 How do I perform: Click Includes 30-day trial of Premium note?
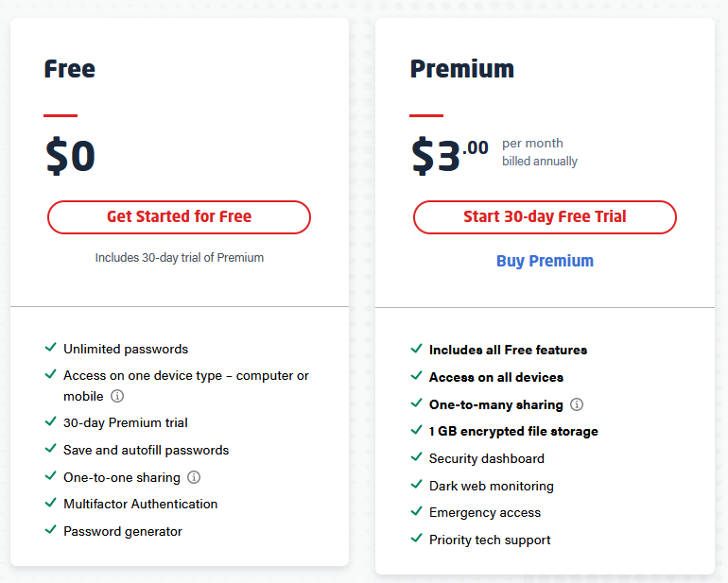180,258
